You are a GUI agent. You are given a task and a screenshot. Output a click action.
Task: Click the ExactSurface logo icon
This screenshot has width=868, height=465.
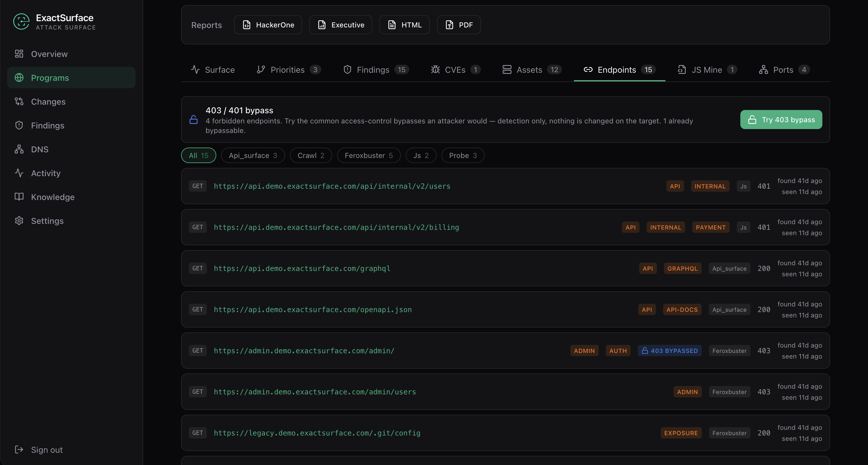pyautogui.click(x=21, y=21)
